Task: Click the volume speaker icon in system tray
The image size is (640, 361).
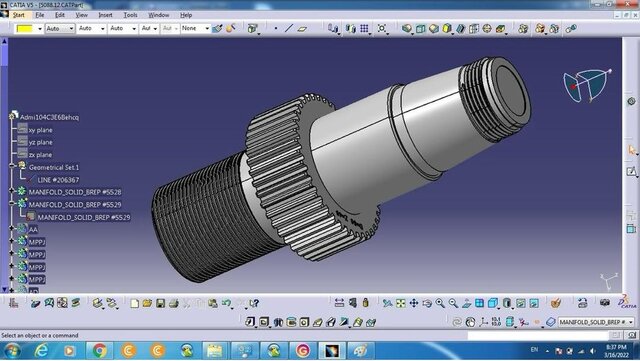Action: point(593,351)
